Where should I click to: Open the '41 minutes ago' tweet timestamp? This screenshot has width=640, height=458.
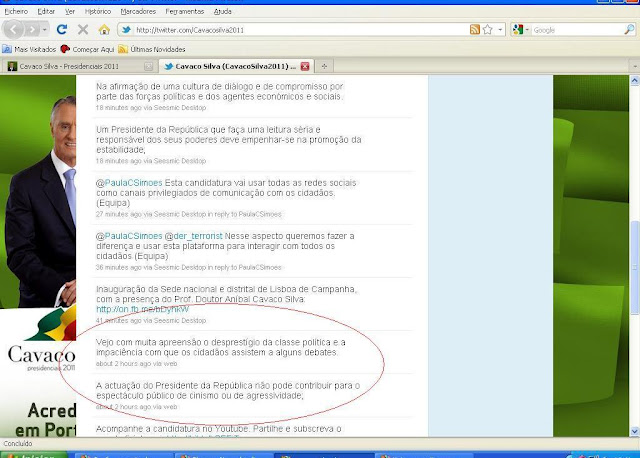click(118, 321)
